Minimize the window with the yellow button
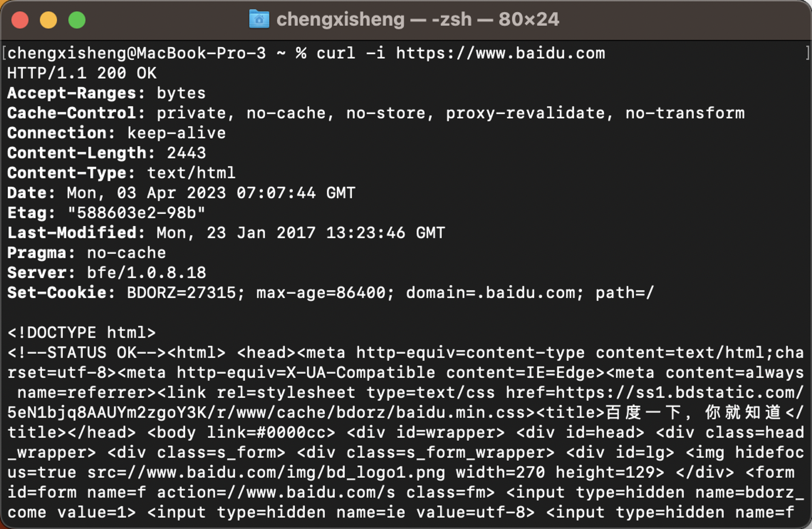The width and height of the screenshot is (812, 529). 48,20
